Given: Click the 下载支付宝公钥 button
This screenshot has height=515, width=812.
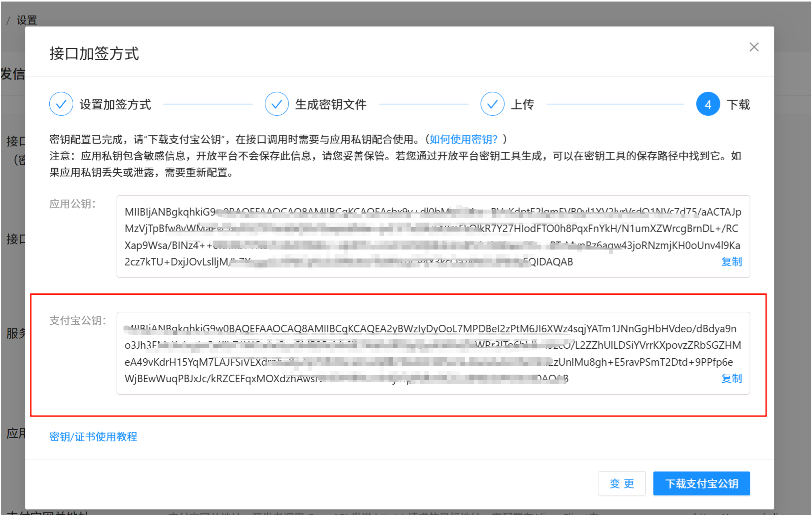Looking at the screenshot, I should click(701, 484).
